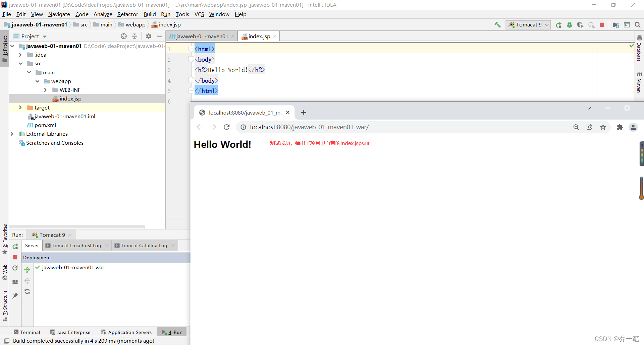This screenshot has height=345, width=644.
Task: Collapse the src folder
Action: pos(20,63)
